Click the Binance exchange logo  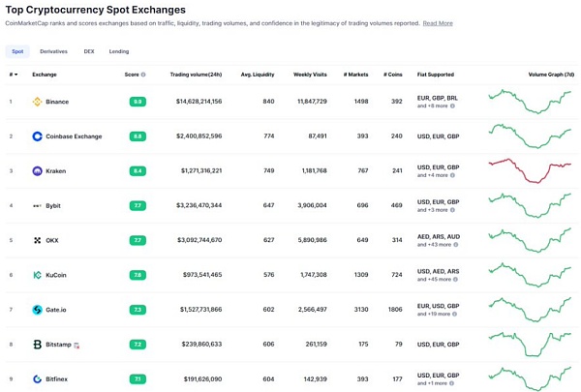coord(38,102)
